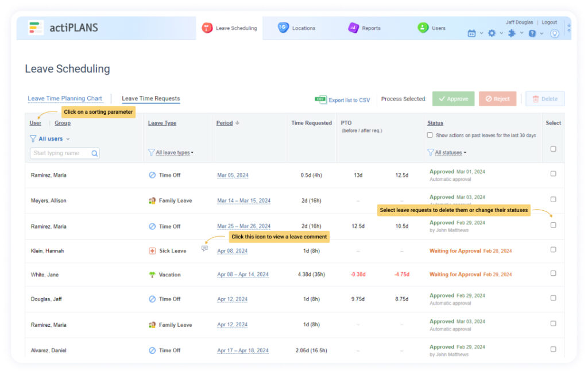View Hannah Klein's leave comment icon
The image size is (588, 374).
click(205, 248)
